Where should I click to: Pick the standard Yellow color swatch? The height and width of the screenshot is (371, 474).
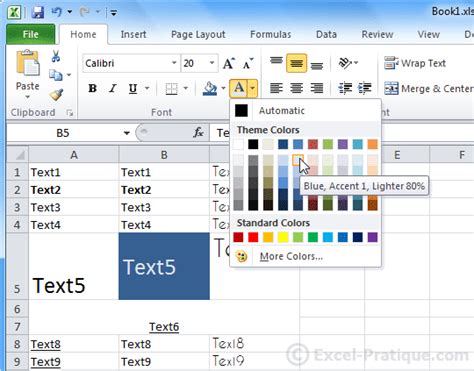coord(283,237)
